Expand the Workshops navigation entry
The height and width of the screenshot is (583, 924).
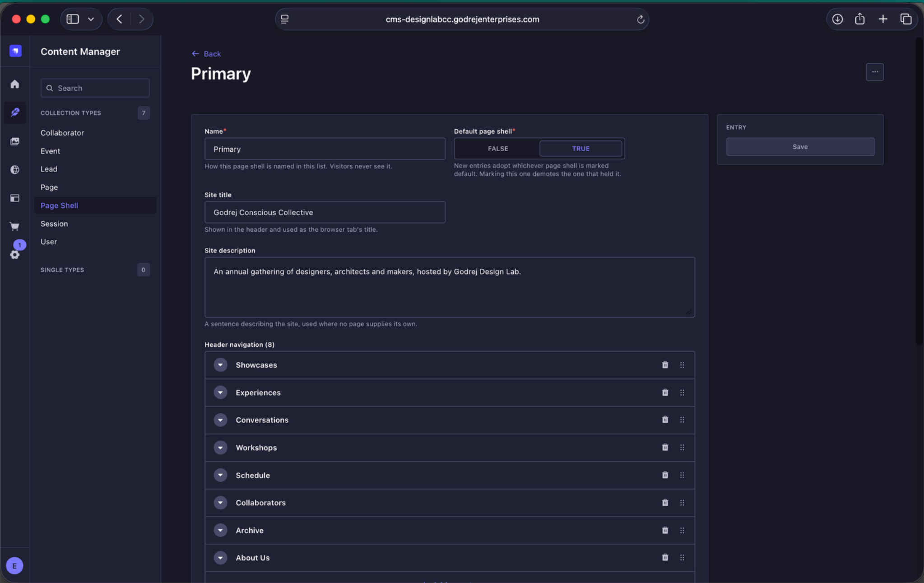(x=220, y=448)
